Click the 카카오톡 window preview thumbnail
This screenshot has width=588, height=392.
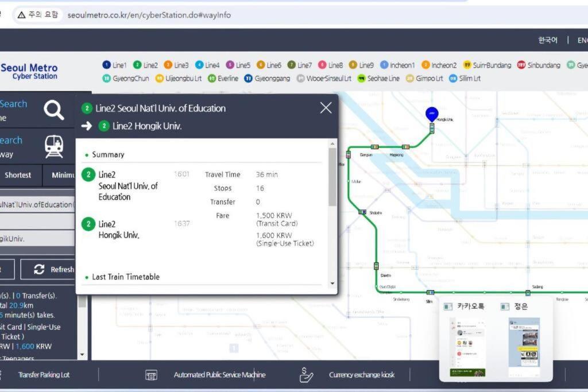467,347
